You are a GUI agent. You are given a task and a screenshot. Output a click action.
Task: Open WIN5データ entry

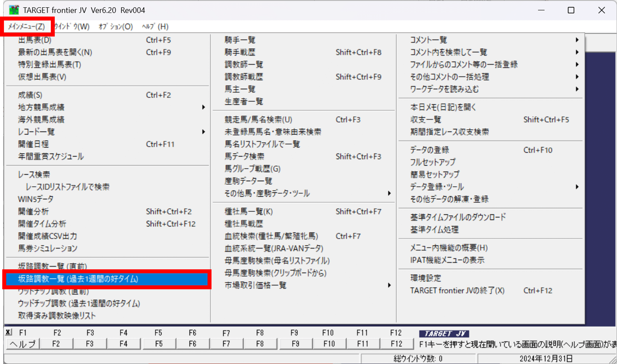pyautogui.click(x=107, y=199)
